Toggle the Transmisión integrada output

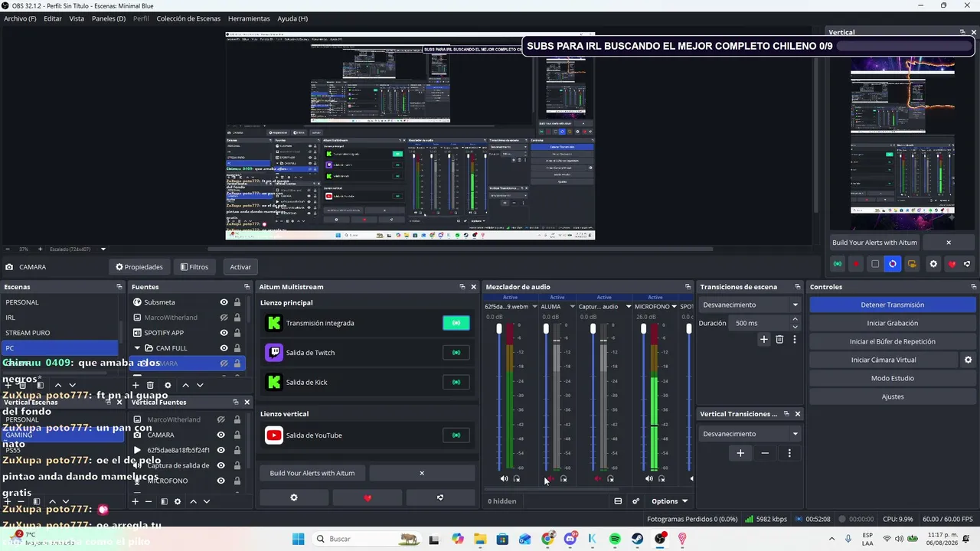tap(456, 323)
